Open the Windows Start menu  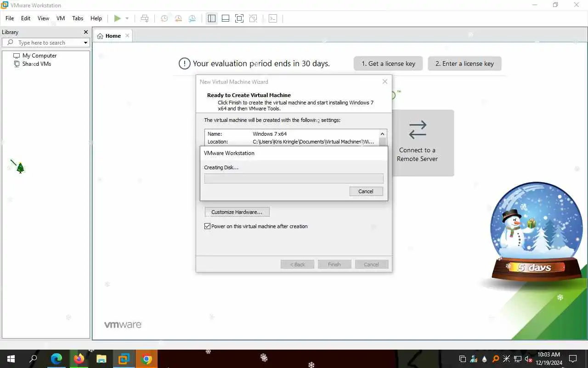[x=11, y=359]
